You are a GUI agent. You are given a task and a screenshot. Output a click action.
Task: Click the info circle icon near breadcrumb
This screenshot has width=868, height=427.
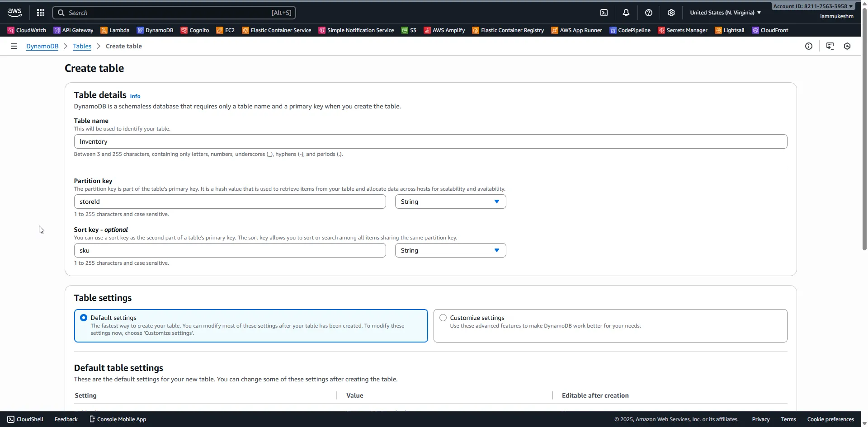(x=809, y=46)
